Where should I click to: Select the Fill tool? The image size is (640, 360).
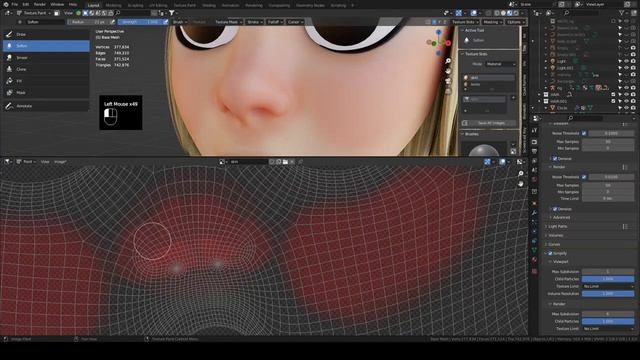point(46,81)
